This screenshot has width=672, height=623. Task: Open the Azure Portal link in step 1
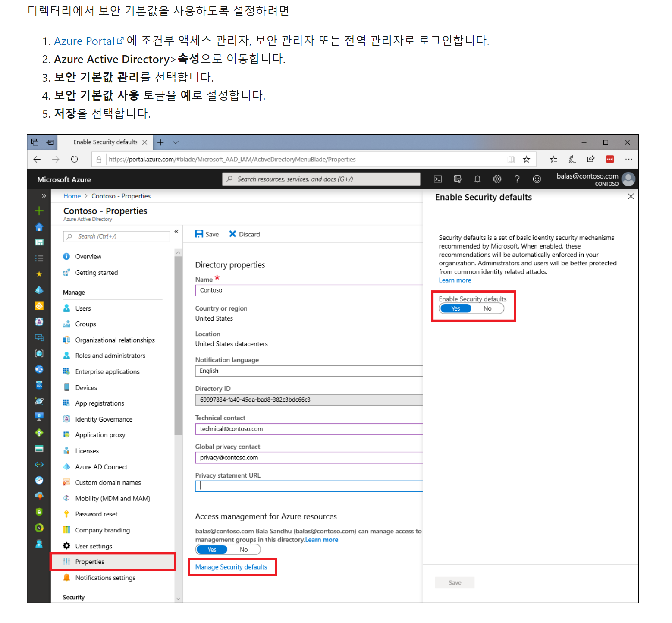(88, 41)
